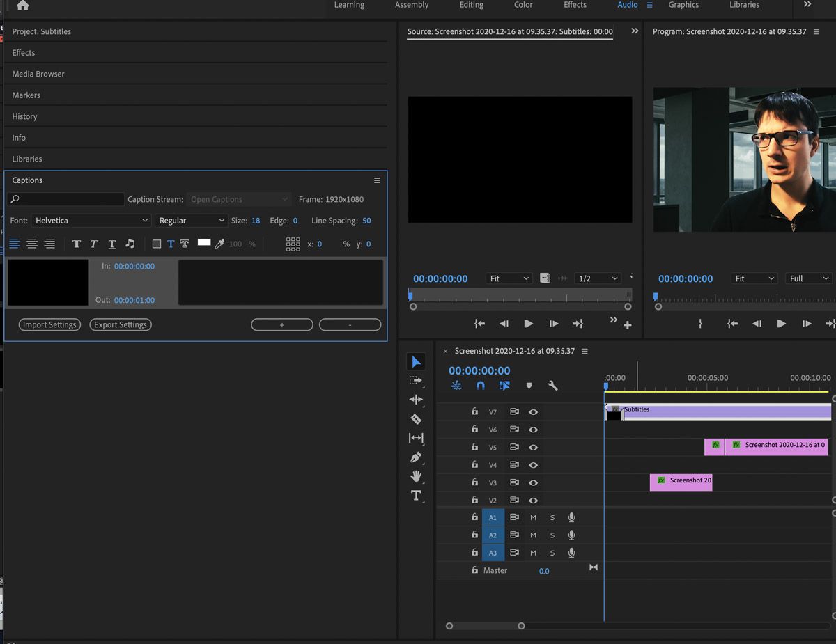
Task: Expand the Regular font style dropdown
Action: click(x=192, y=221)
